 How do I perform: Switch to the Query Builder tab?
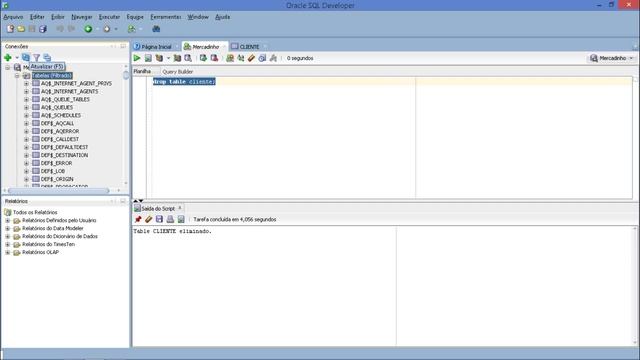click(x=178, y=71)
